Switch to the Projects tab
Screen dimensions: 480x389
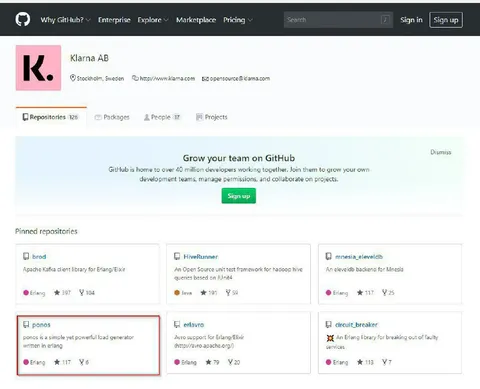click(212, 117)
